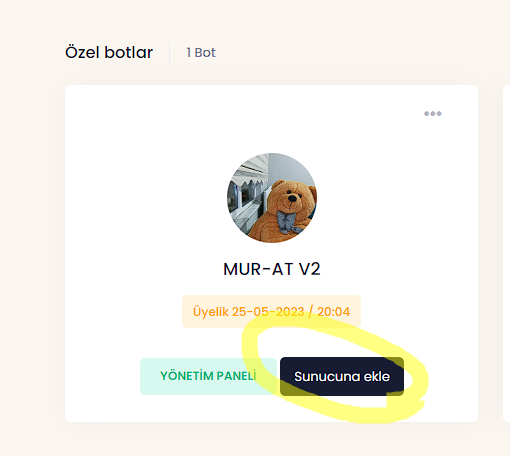
Task: Click the teddy bear bot avatar
Action: 272,198
